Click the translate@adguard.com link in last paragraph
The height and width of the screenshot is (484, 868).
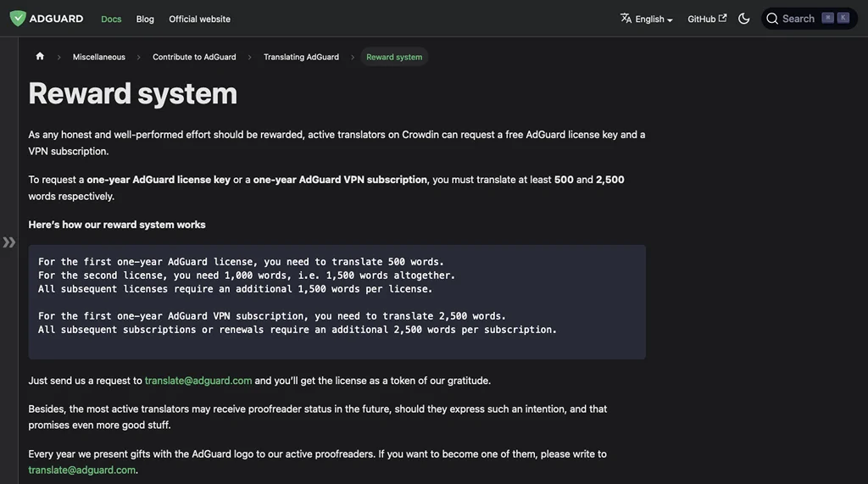(x=82, y=470)
